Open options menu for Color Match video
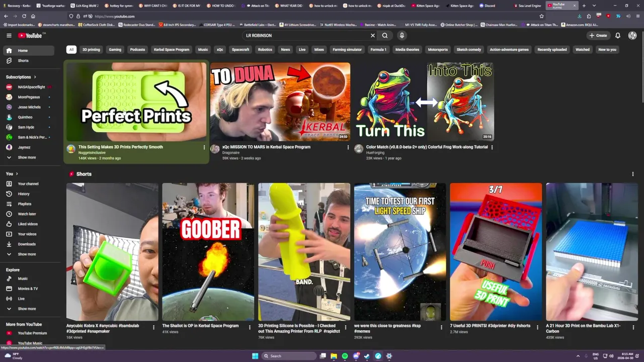Image resolution: width=644 pixels, height=362 pixels. [492, 147]
